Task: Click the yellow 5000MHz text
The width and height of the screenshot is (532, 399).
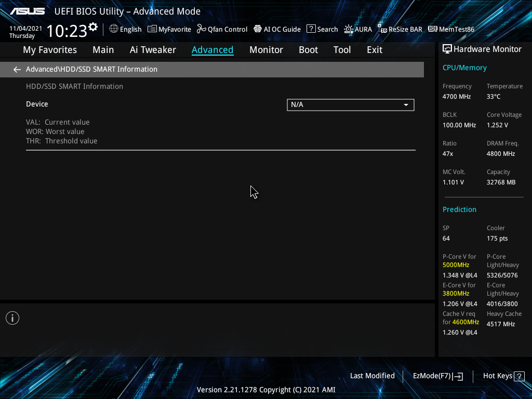Action: pos(456,265)
